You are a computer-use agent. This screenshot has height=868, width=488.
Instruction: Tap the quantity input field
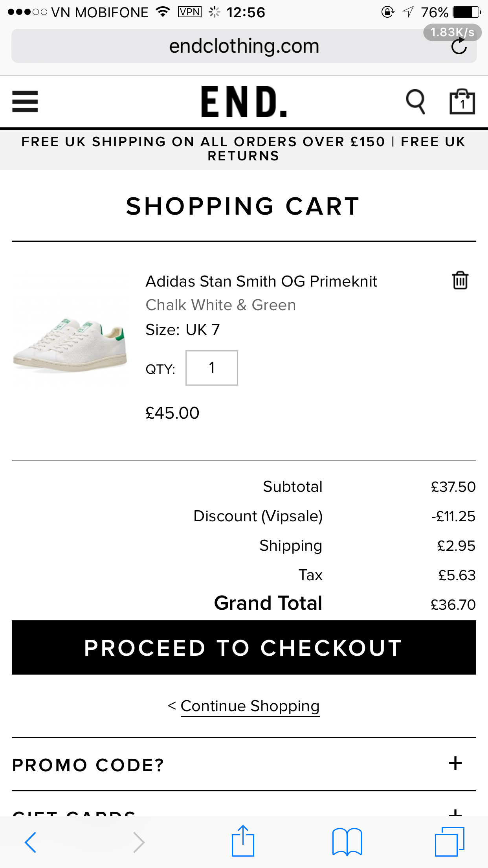(211, 368)
